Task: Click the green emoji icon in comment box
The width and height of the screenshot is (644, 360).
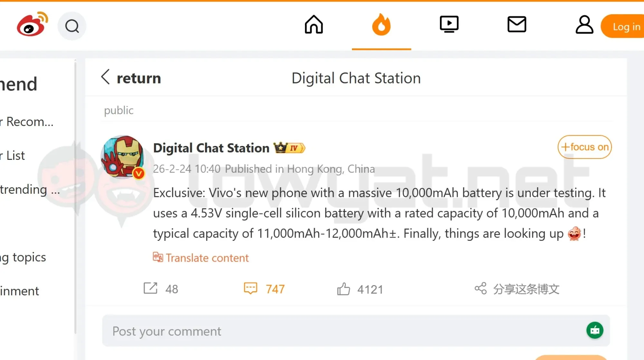Action: point(595,330)
